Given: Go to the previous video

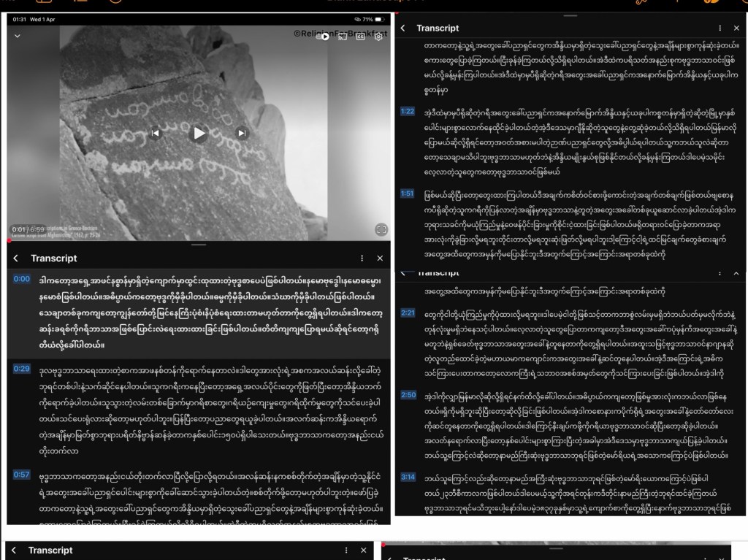Looking at the screenshot, I should tap(156, 133).
